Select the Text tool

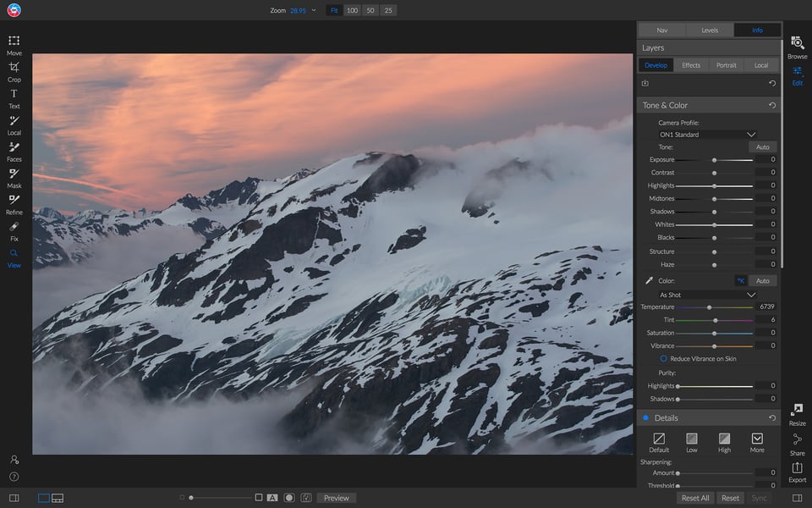point(14,98)
